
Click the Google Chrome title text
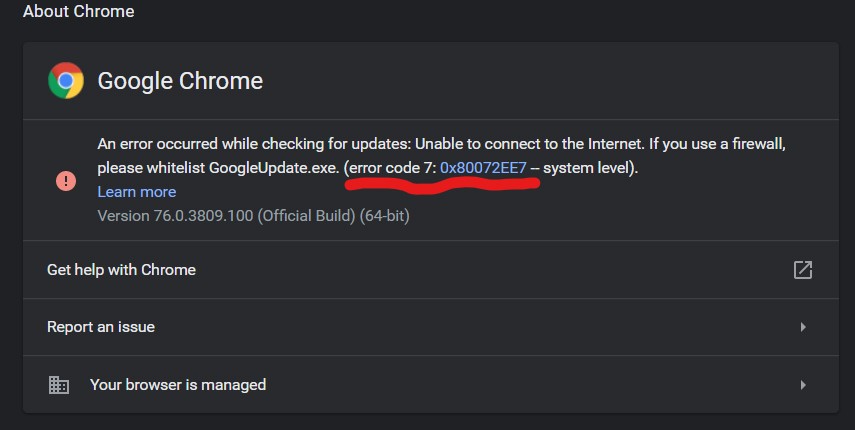[180, 81]
